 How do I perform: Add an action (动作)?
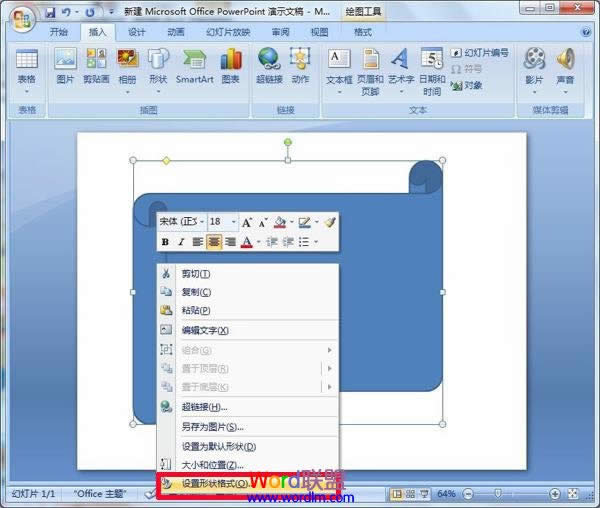[300, 66]
